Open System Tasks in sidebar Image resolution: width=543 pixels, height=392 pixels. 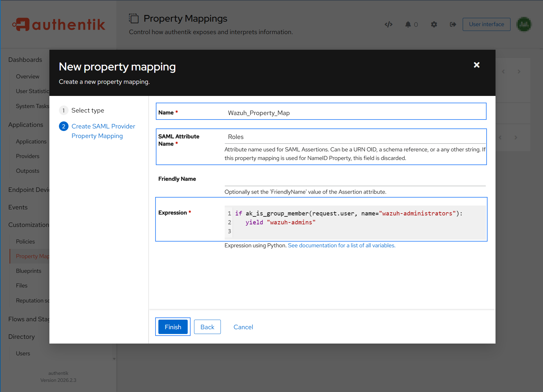[x=33, y=106]
